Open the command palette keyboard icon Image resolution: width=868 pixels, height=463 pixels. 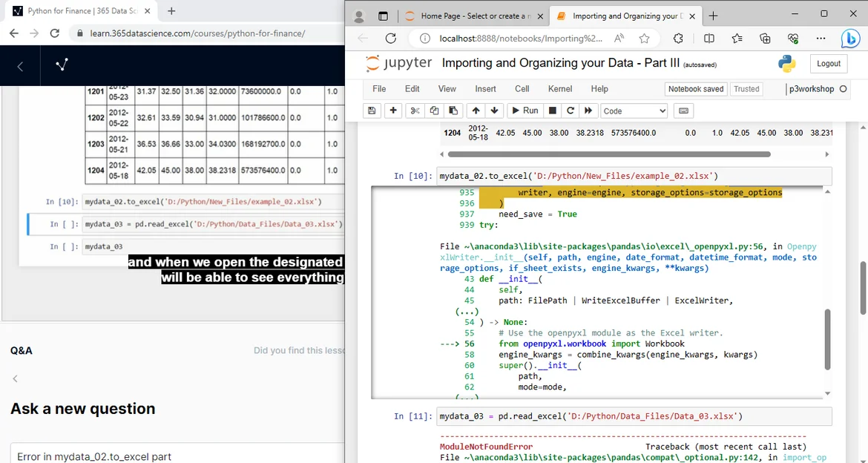pyautogui.click(x=683, y=111)
